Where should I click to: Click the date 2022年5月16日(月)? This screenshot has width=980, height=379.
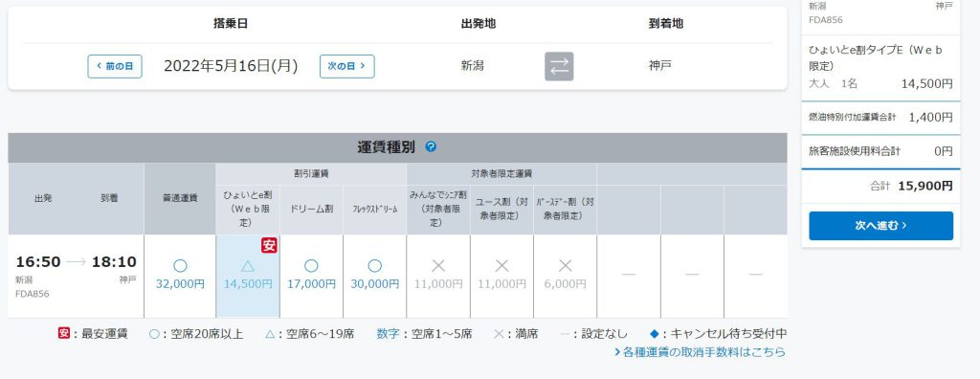[231, 66]
